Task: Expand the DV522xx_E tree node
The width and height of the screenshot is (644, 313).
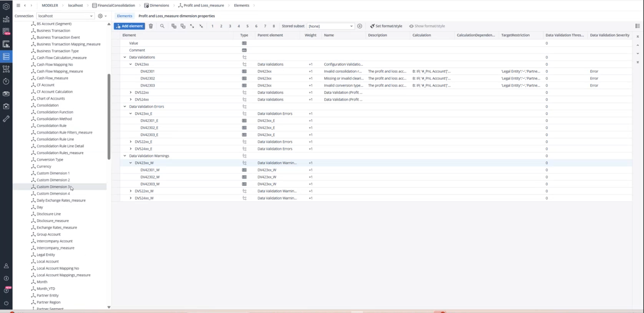Action: tap(130, 142)
